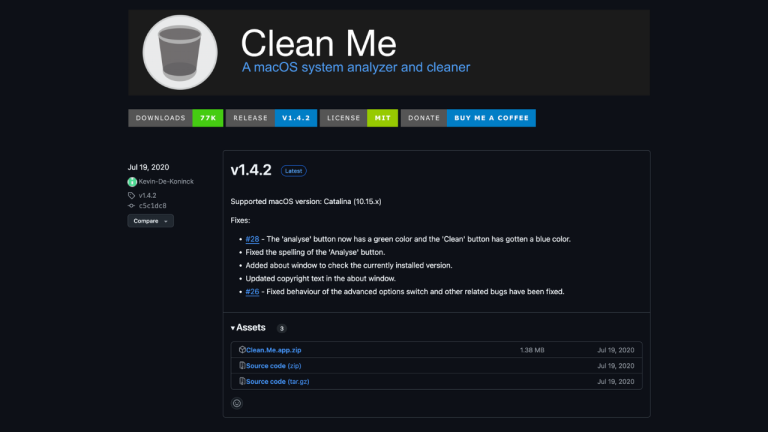Image resolution: width=768 pixels, height=432 pixels.
Task: Open the Compare dropdown
Action: click(150, 221)
